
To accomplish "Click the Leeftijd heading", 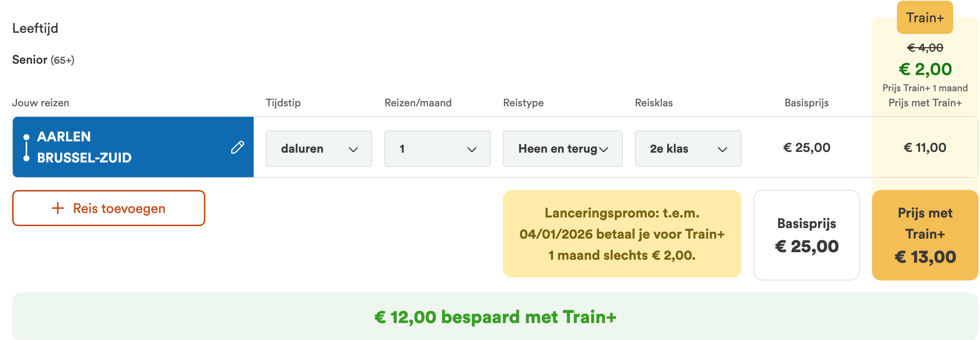I will point(35,28).
